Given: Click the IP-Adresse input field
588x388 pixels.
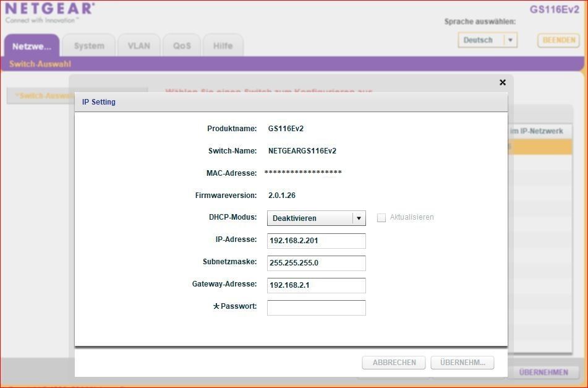Looking at the screenshot, I should pyautogui.click(x=316, y=241).
